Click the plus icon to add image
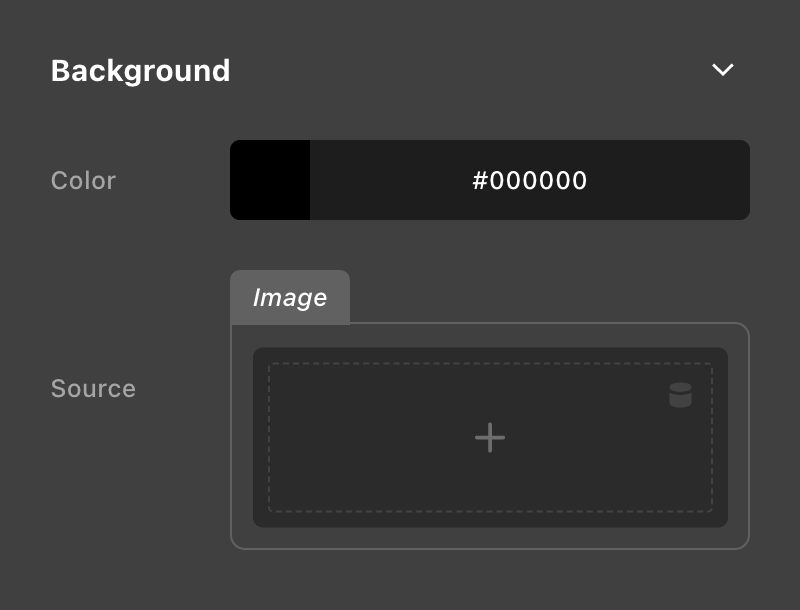The image size is (800, 610). (490, 437)
